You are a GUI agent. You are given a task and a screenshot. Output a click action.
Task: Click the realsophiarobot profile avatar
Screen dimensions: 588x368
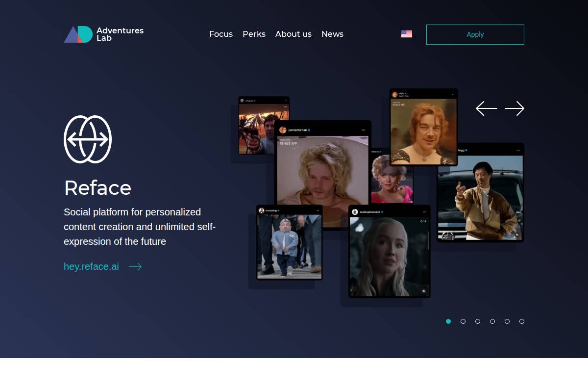[355, 212]
